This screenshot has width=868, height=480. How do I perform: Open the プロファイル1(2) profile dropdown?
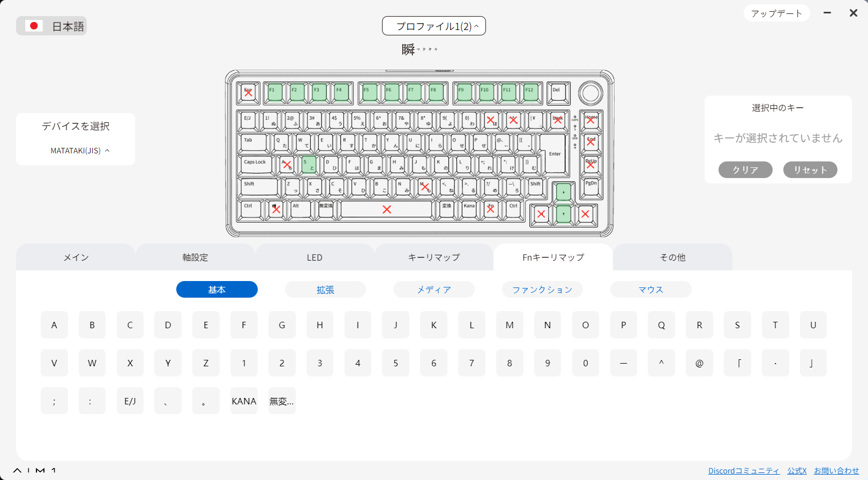(x=433, y=26)
